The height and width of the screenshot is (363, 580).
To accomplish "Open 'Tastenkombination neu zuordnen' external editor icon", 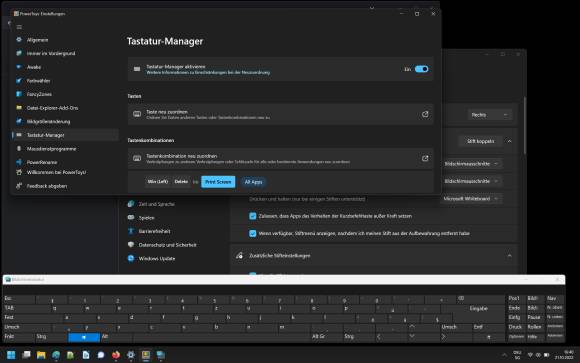I will click(425, 158).
